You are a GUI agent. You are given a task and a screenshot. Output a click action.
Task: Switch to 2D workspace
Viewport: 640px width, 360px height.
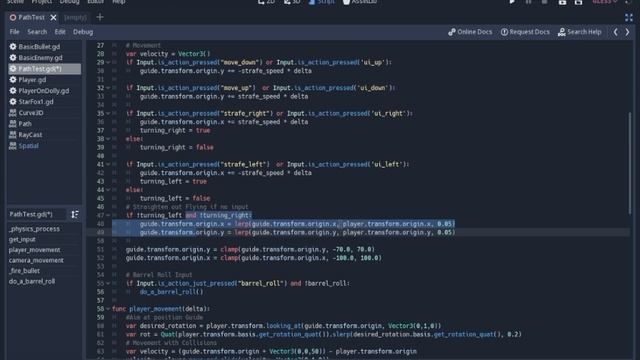pyautogui.click(x=267, y=2)
